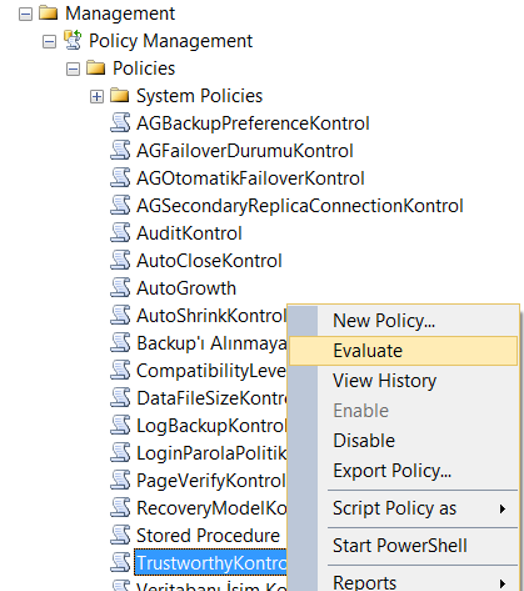The height and width of the screenshot is (591, 524).
Task: Click the AutoGrowth policy scroll icon
Action: (x=120, y=288)
